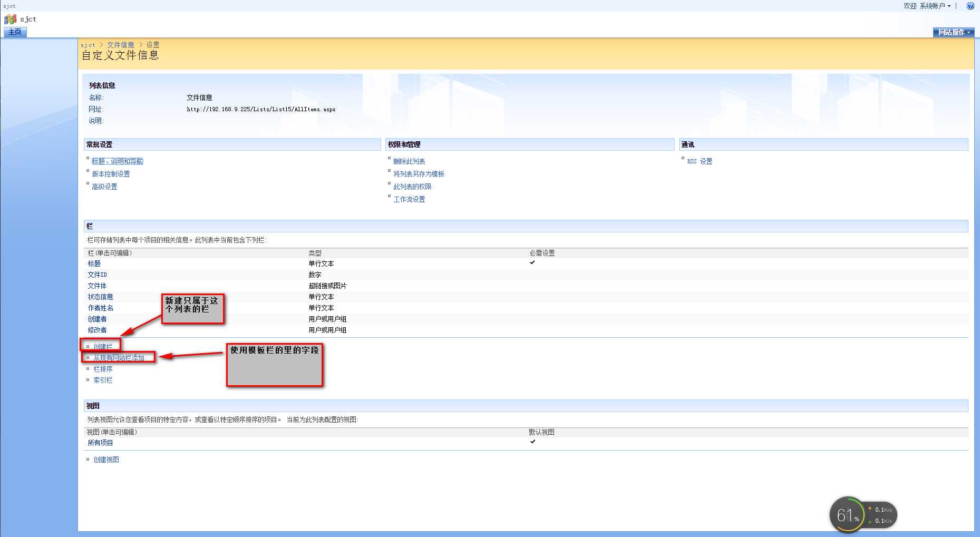The height and width of the screenshot is (537, 980).
Task: Open 高级设置 link
Action: (104, 187)
